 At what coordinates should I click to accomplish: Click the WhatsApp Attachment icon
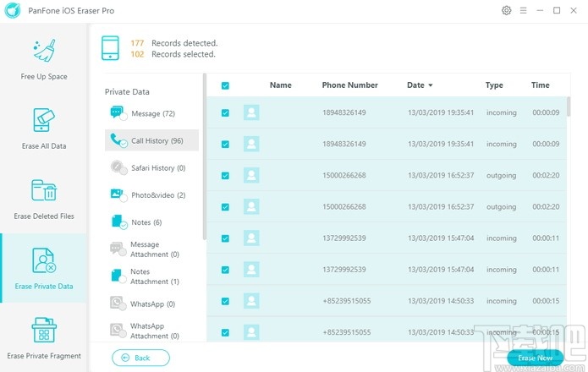pyautogui.click(x=118, y=331)
